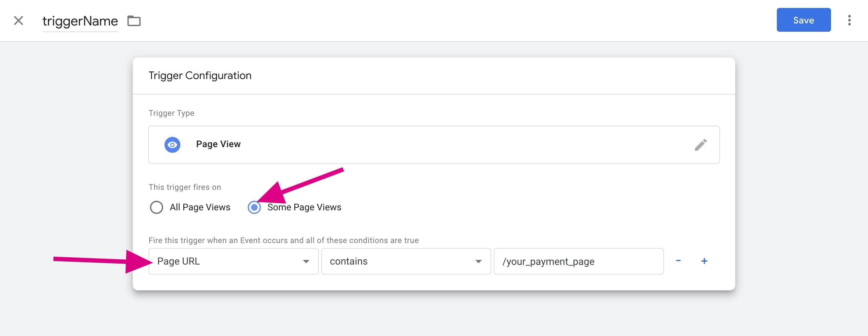The height and width of the screenshot is (336, 868).
Task: Edit the triggerName title field
Action: tap(80, 21)
